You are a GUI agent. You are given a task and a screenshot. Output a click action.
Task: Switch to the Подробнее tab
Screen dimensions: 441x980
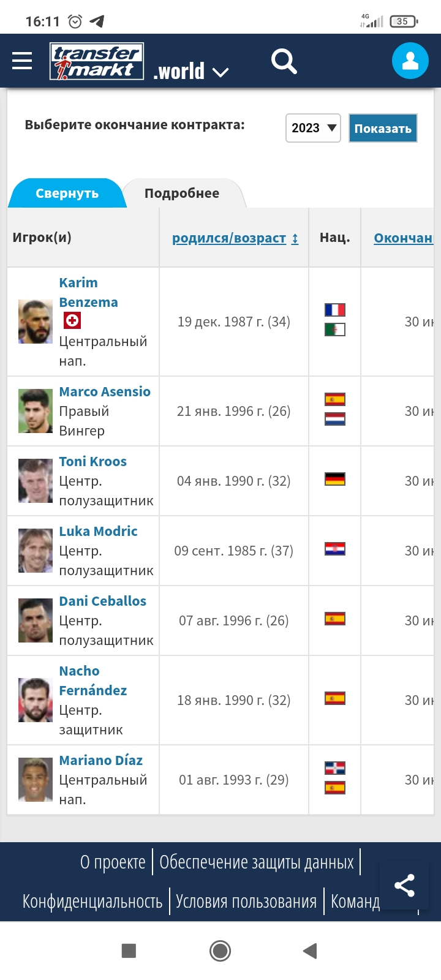(182, 193)
